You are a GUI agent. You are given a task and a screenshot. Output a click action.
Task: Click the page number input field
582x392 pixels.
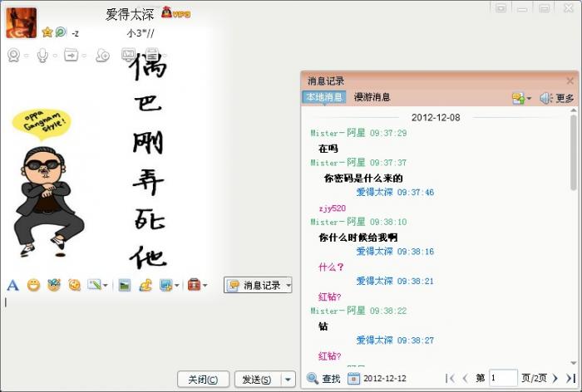(503, 378)
